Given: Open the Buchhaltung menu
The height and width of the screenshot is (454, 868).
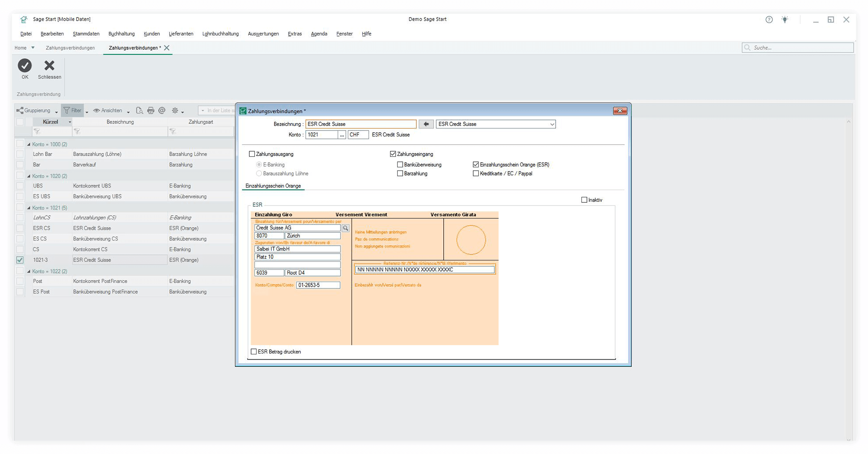Looking at the screenshot, I should pos(122,34).
